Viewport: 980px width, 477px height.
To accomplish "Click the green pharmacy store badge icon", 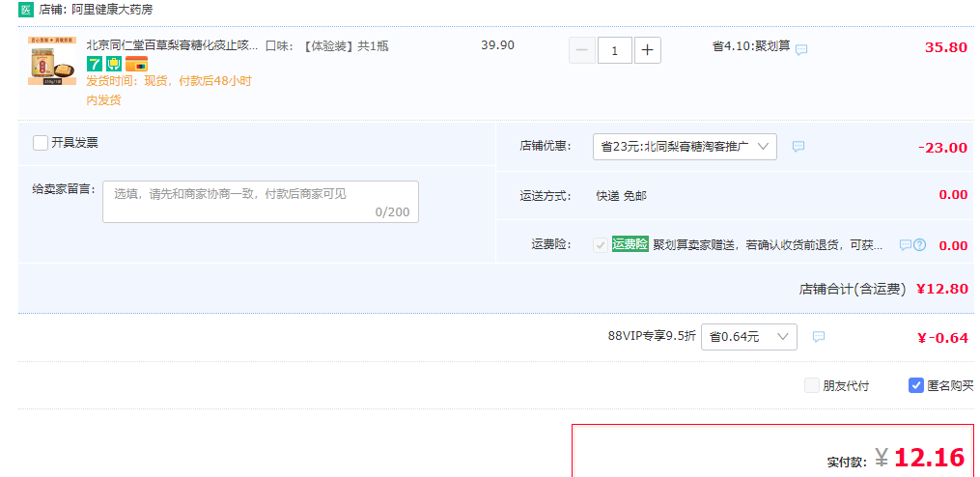I will click(26, 10).
